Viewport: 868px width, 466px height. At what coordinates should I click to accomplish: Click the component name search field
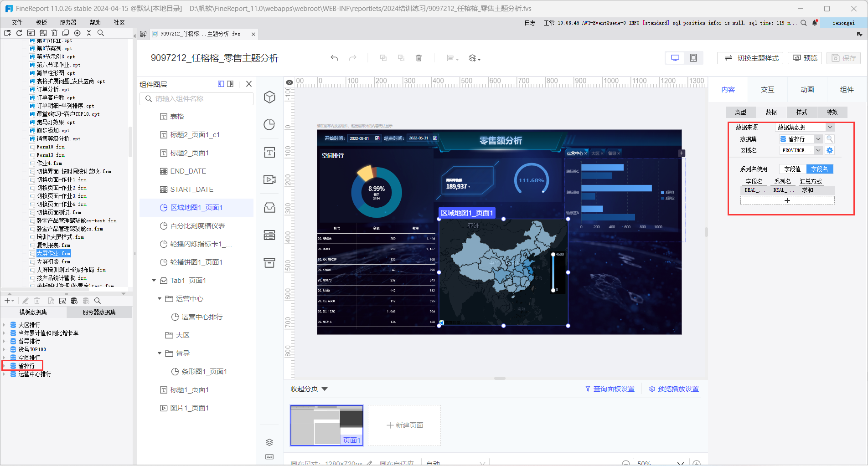[x=196, y=98]
